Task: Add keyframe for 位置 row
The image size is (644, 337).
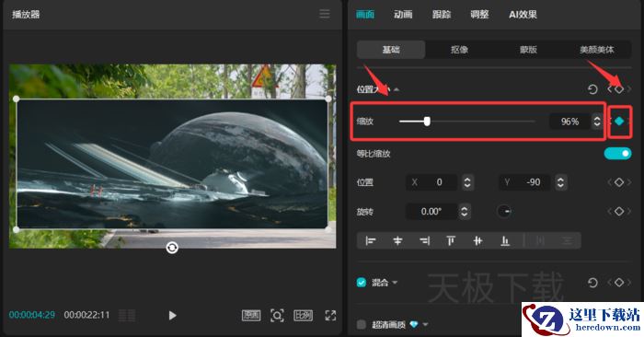Action: [x=619, y=182]
